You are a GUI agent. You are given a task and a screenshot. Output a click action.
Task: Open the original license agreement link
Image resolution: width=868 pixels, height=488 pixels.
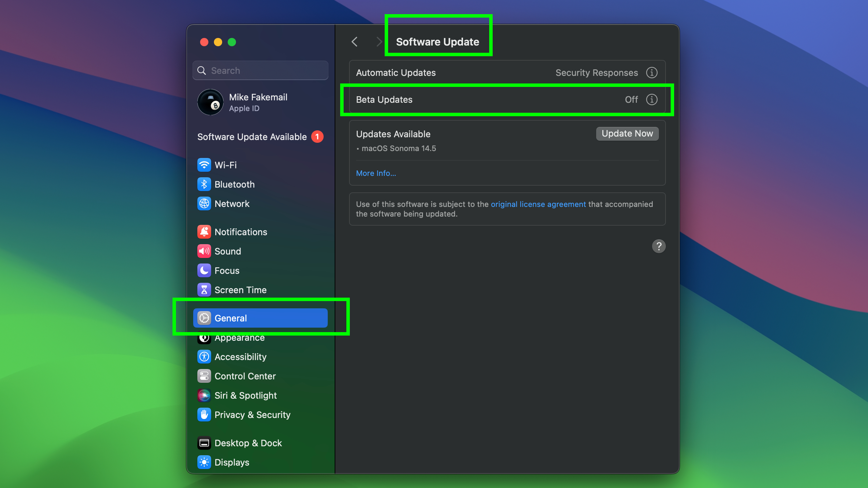coord(538,204)
